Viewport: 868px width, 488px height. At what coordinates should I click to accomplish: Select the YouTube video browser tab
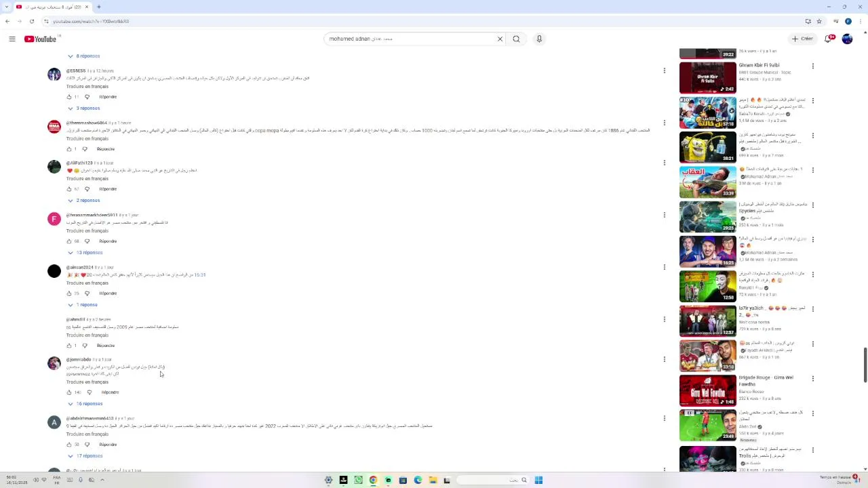tap(53, 7)
